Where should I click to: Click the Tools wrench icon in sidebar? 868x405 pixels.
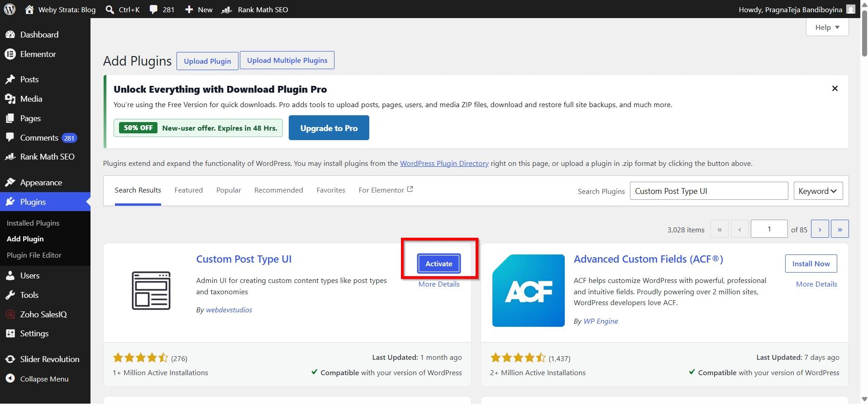[10, 295]
